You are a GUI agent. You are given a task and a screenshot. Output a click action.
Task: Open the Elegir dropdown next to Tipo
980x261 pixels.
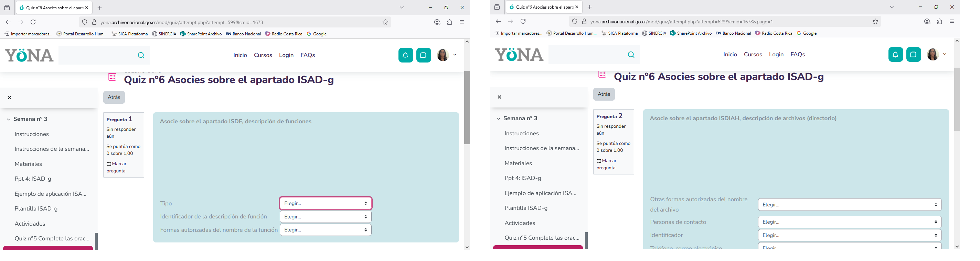point(326,204)
